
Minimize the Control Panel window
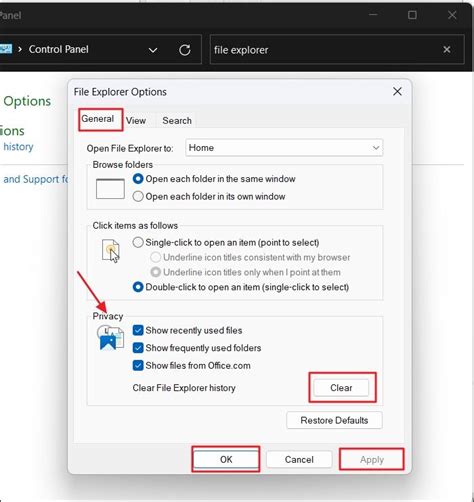373,15
